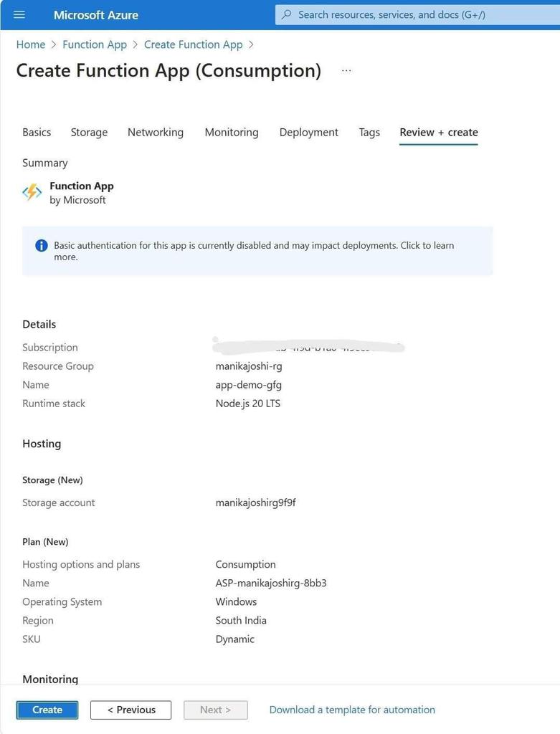
Task: Click the Hosting section heading
Action: tap(42, 444)
